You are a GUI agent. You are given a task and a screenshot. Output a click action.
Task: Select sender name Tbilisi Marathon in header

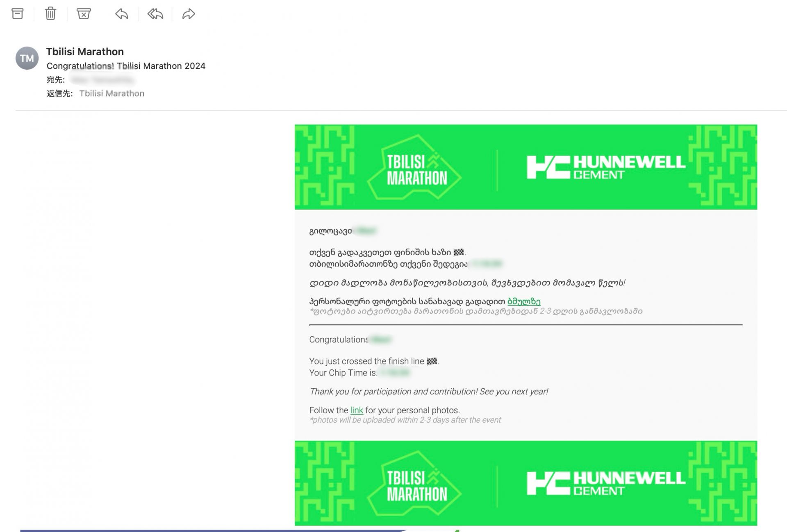pyautogui.click(x=85, y=52)
